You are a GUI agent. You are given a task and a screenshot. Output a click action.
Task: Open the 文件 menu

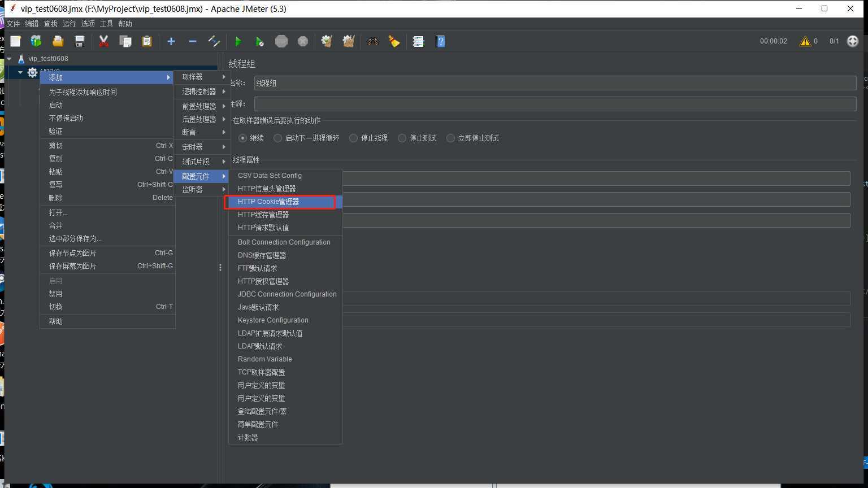coord(13,24)
